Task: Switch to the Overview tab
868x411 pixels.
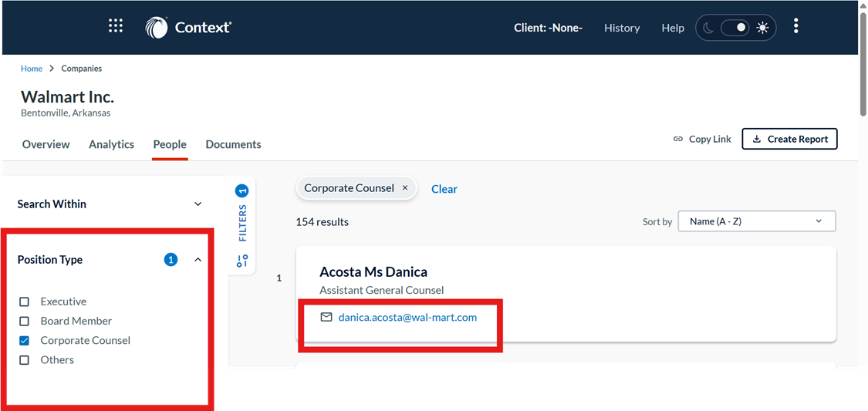Action: point(46,144)
